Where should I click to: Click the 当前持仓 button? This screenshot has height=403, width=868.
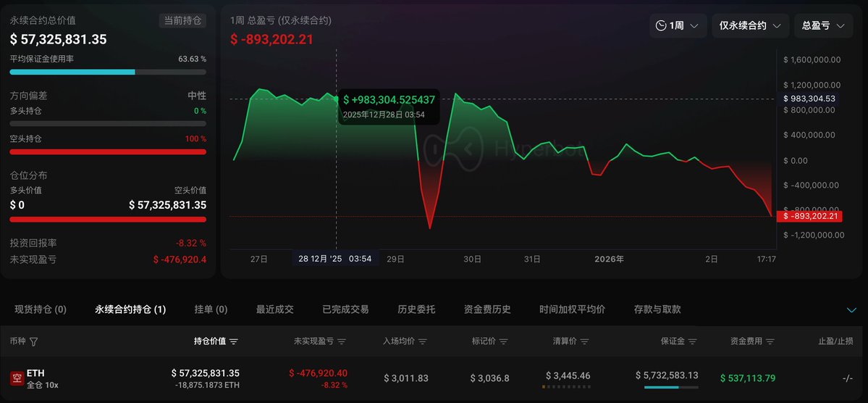(x=182, y=21)
